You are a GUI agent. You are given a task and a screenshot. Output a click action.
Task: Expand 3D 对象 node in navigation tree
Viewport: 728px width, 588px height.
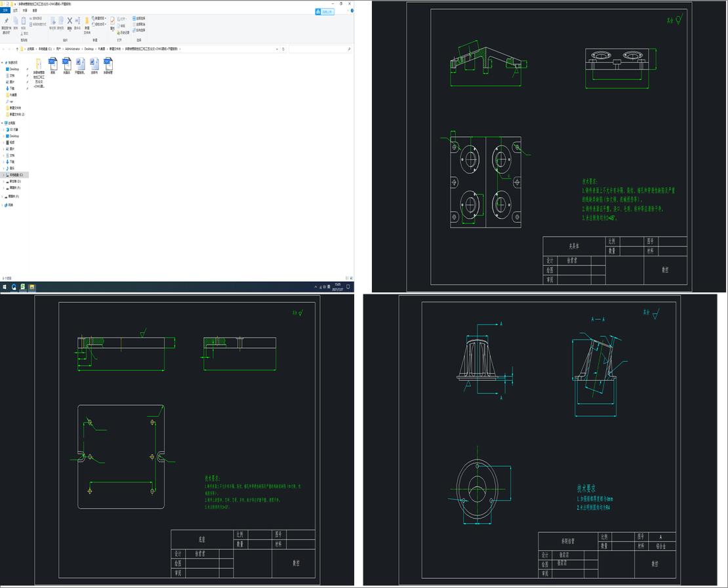pos(4,130)
